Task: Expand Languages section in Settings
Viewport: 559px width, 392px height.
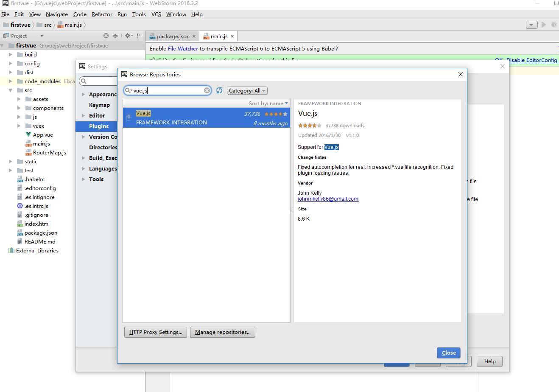Action: [x=84, y=169]
